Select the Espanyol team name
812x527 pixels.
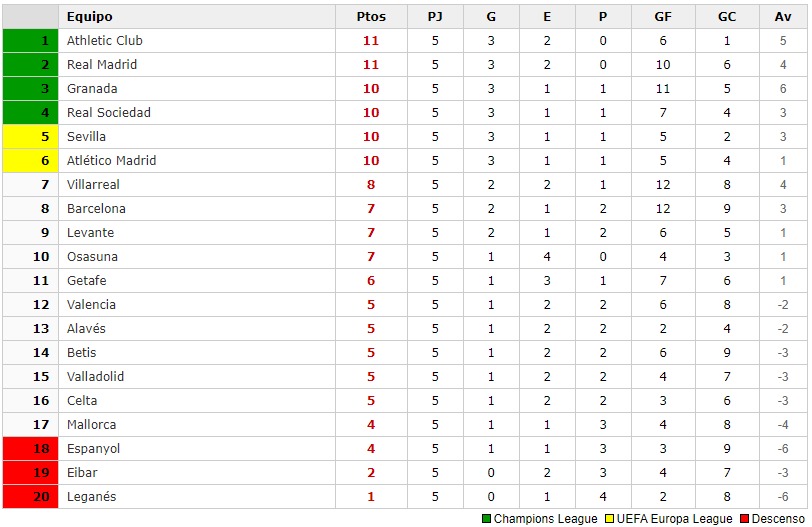coord(94,449)
